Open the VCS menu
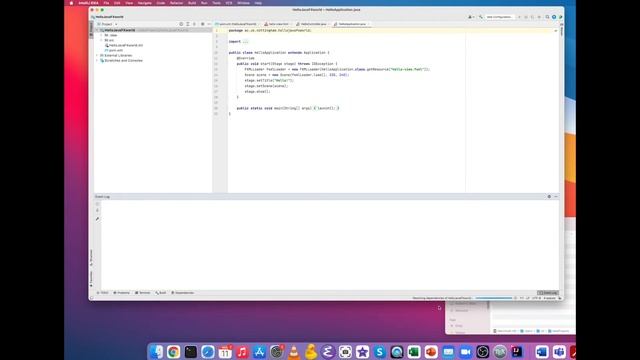640x360 pixels. point(229,3)
